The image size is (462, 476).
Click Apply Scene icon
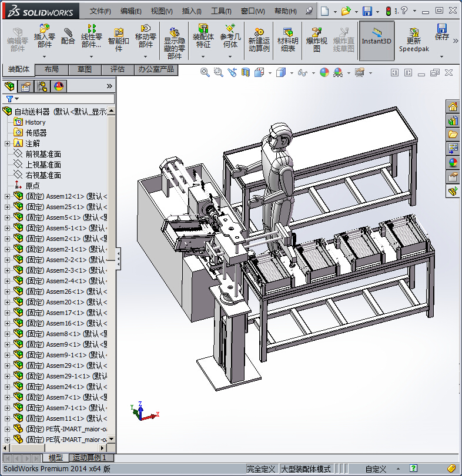[x=338, y=72]
